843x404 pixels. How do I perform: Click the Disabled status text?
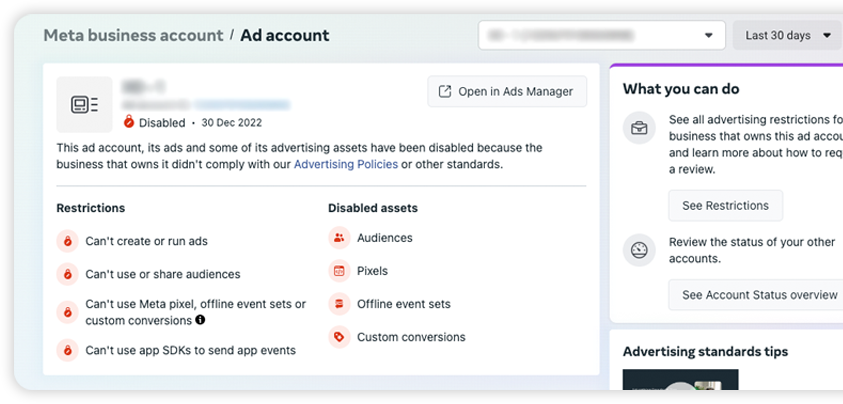162,123
